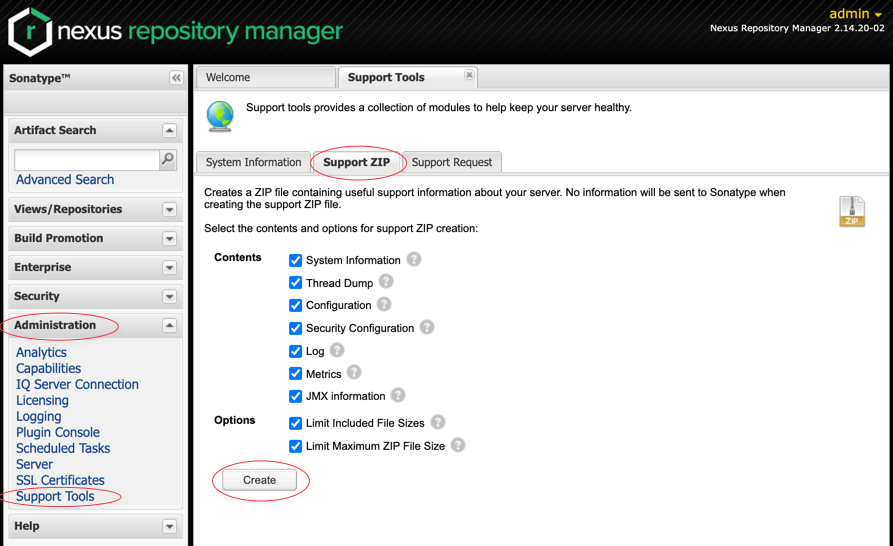Click help icon beside JMX information
Image resolution: width=893 pixels, height=546 pixels.
click(x=398, y=395)
